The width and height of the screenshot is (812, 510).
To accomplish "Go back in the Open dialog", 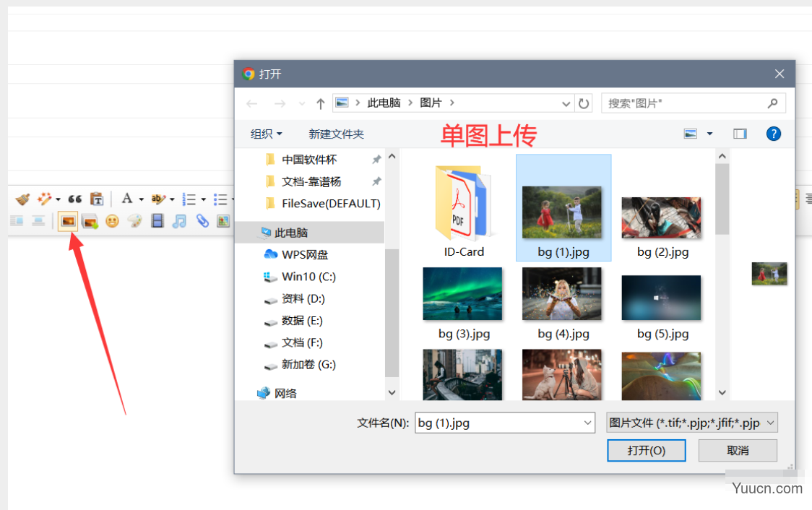I will coord(252,103).
